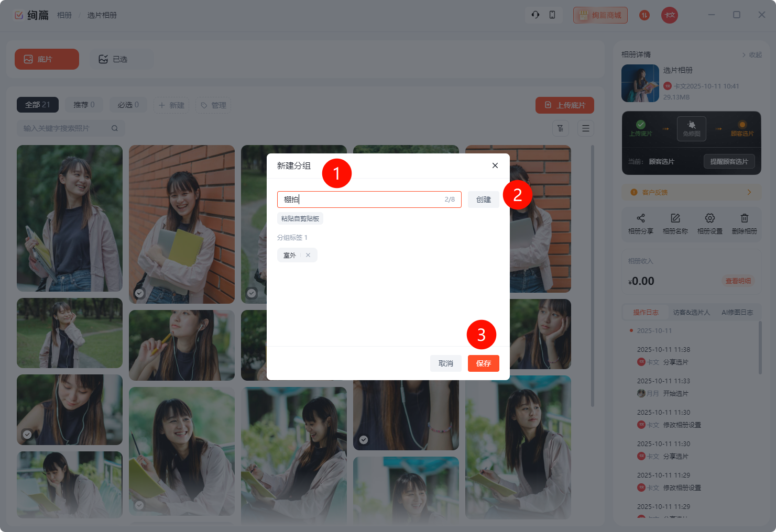The image size is (776, 532).
Task: Remove the 室外 tag with its x
Action: [x=308, y=255]
